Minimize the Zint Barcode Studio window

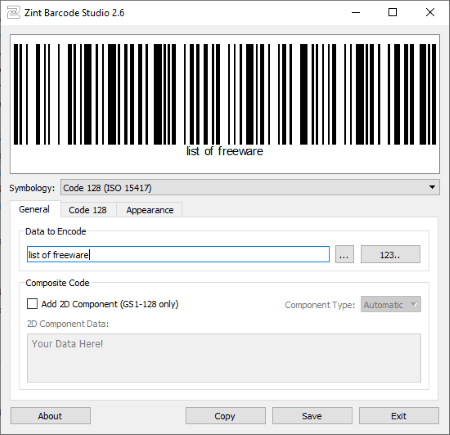(x=356, y=13)
